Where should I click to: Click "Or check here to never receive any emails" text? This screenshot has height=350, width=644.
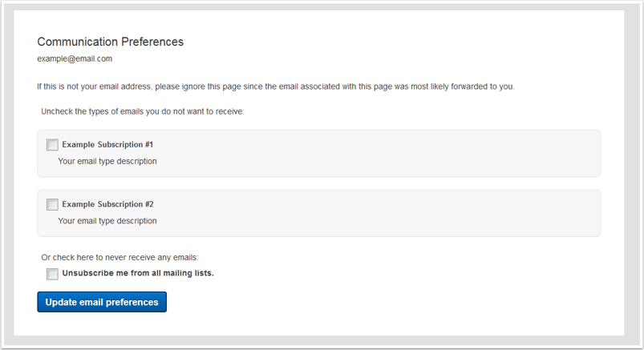[x=119, y=257]
